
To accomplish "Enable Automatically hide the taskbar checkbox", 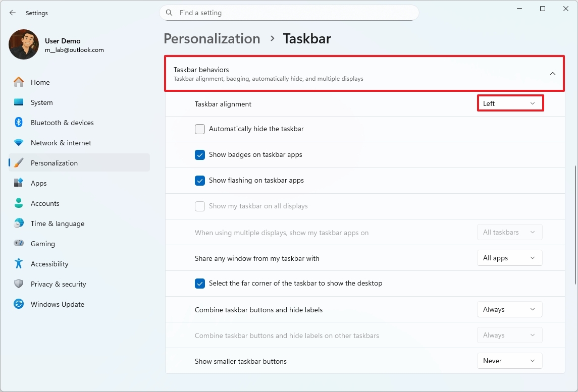I will click(200, 129).
